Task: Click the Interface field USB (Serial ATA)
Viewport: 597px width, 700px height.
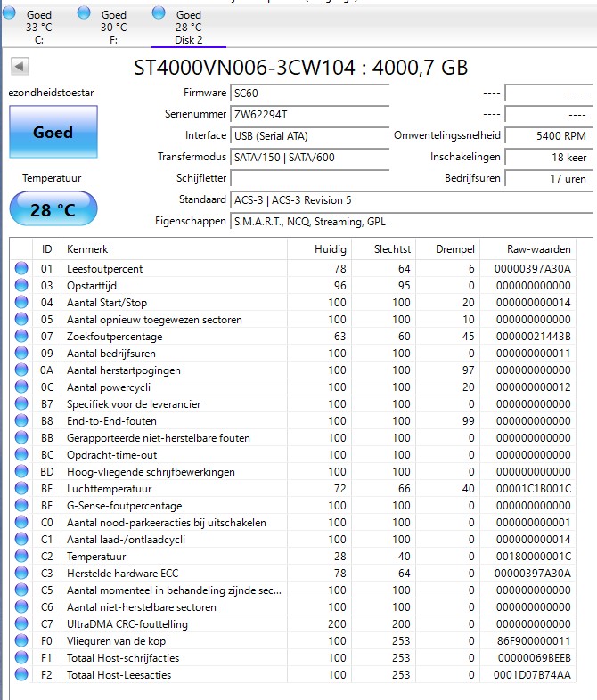Action: click(309, 136)
